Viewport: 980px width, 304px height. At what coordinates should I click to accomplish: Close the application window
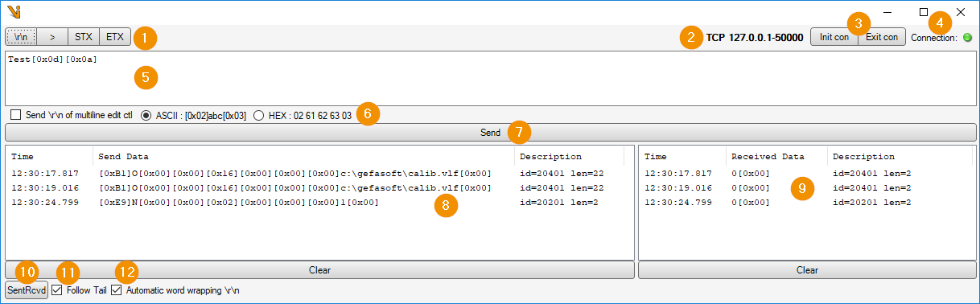pyautogui.click(x=961, y=12)
